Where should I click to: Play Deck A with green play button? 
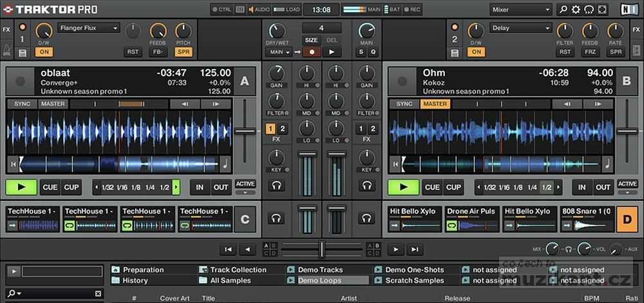tap(21, 187)
